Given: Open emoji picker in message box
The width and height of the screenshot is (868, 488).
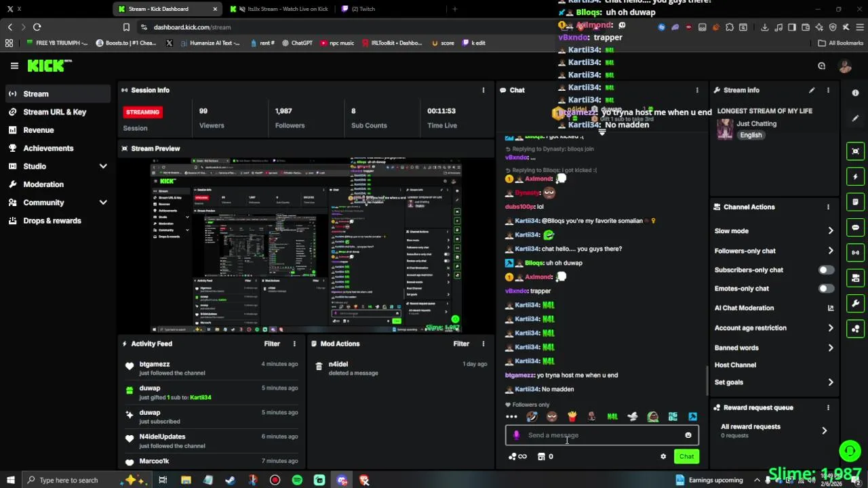Looking at the screenshot, I should coord(688,435).
